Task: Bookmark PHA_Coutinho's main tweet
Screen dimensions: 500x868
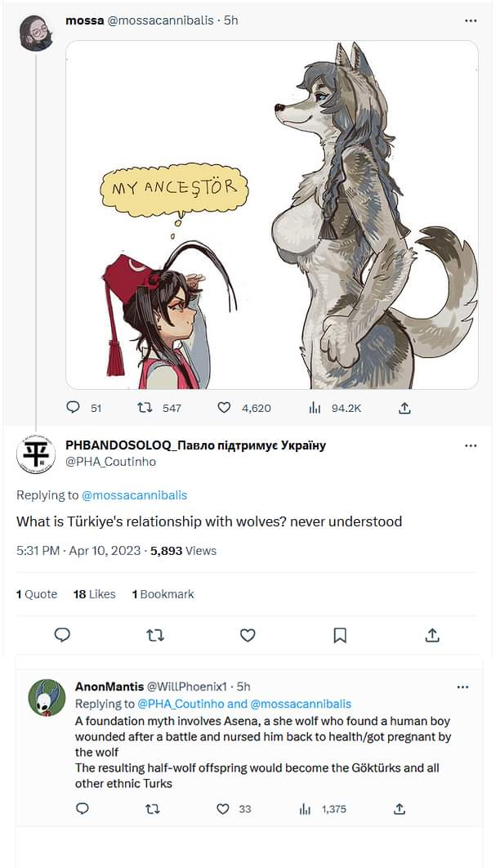Action: pos(340,635)
